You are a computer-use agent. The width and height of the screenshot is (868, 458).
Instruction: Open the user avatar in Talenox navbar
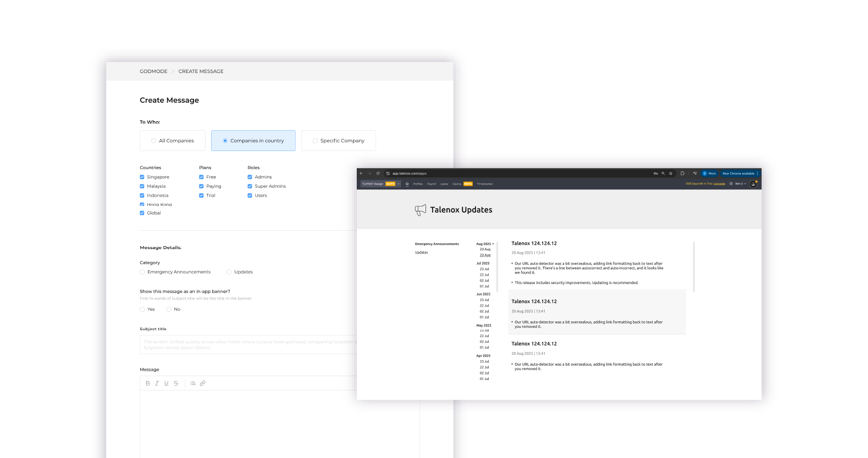pos(753,184)
